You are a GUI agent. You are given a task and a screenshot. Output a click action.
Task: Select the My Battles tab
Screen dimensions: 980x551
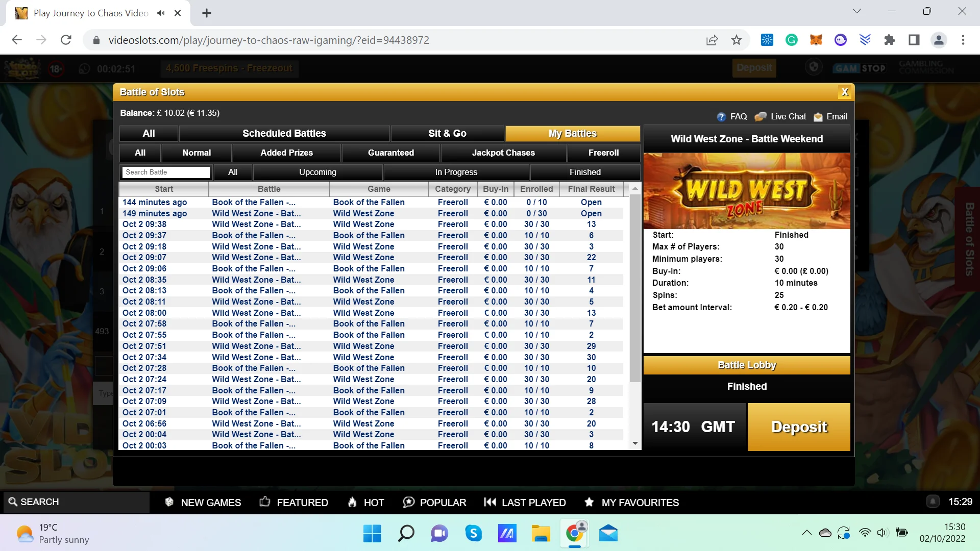tap(573, 134)
